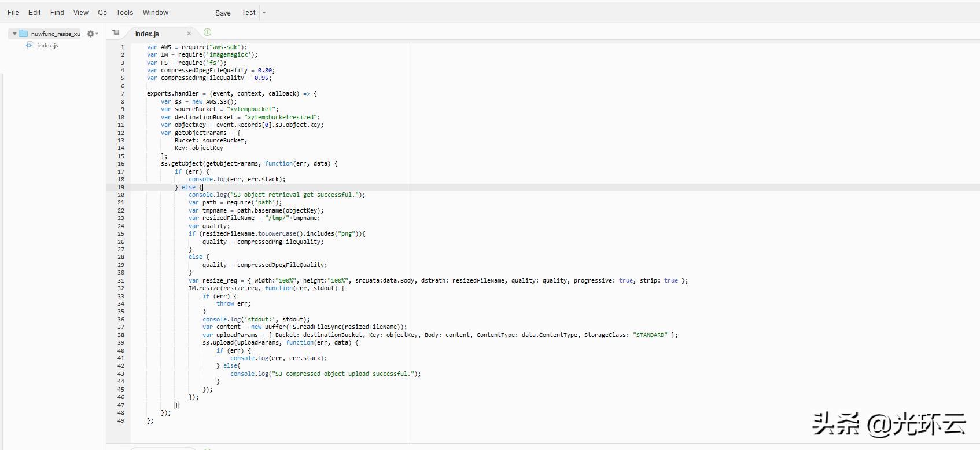Collapse the nuwfunc_resize_xu folder triangle
Viewport: 980px width, 450px height.
click(14, 34)
